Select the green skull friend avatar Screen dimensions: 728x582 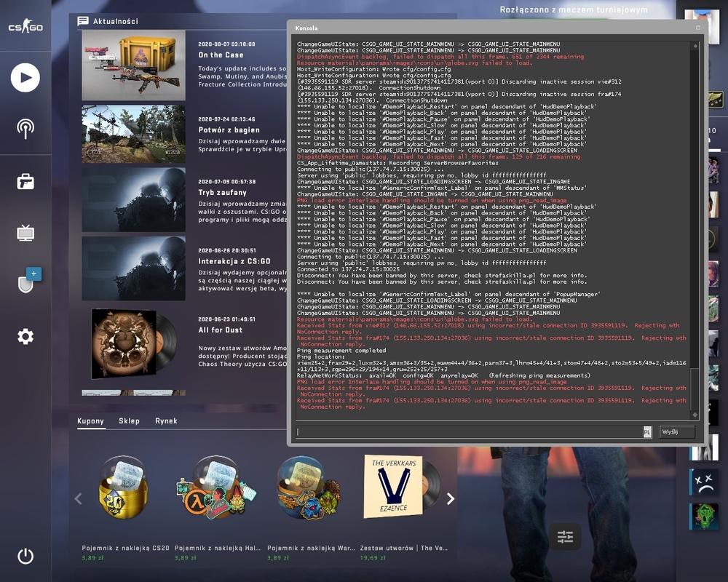704,517
